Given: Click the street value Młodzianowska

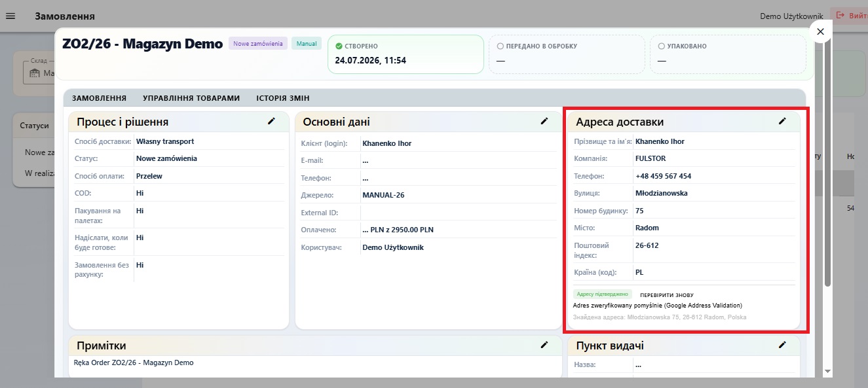Looking at the screenshot, I should (x=662, y=193).
